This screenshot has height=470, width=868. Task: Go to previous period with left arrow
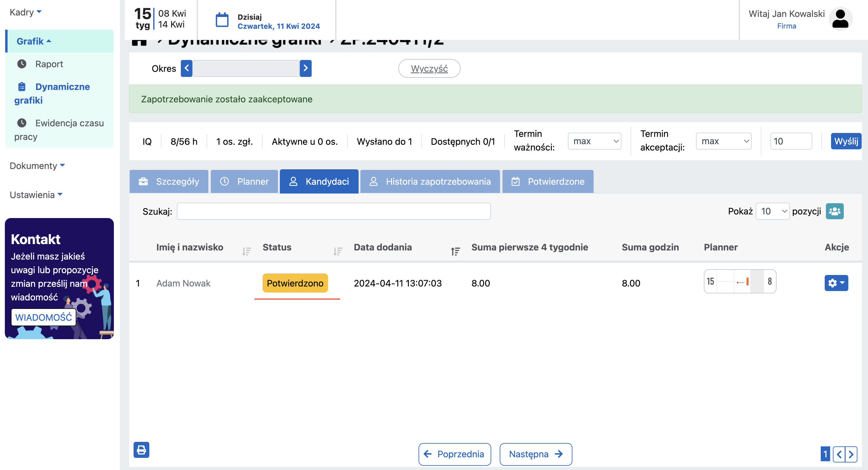186,68
